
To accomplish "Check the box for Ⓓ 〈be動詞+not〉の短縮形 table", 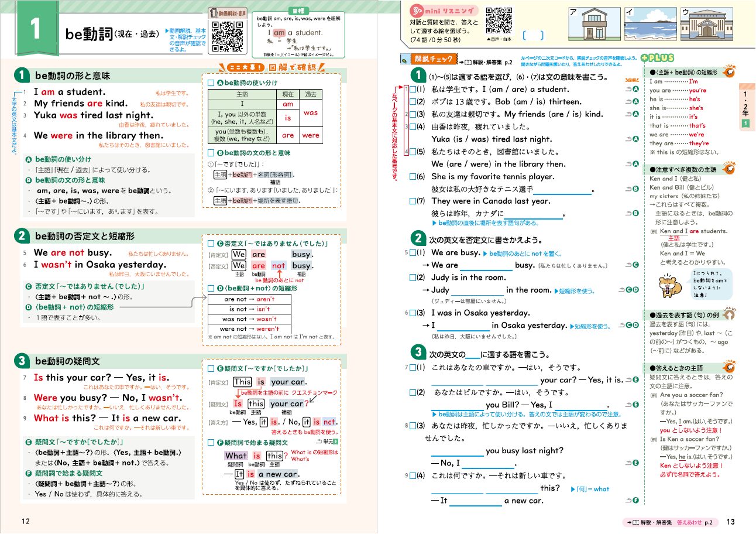I will 211,289.
